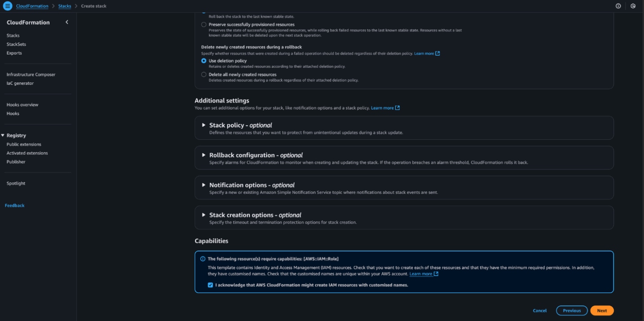Image resolution: width=644 pixels, height=321 pixels.
Task: Click the info icon in the Capabilities alert
Action: point(202,259)
